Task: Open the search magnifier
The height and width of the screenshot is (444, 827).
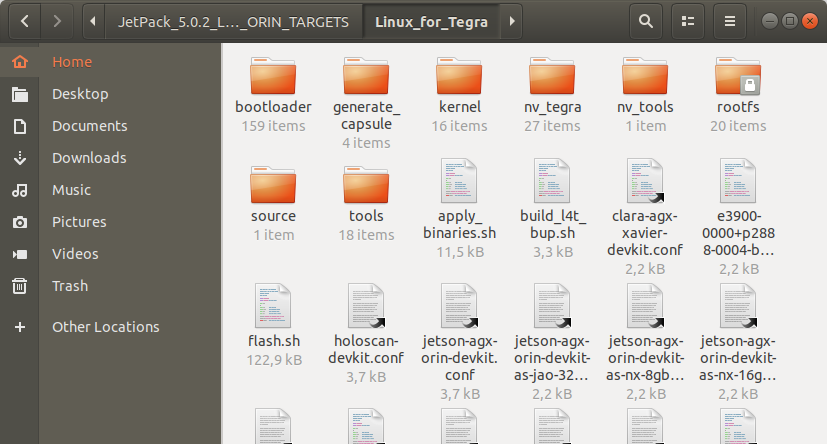Action: coord(646,21)
